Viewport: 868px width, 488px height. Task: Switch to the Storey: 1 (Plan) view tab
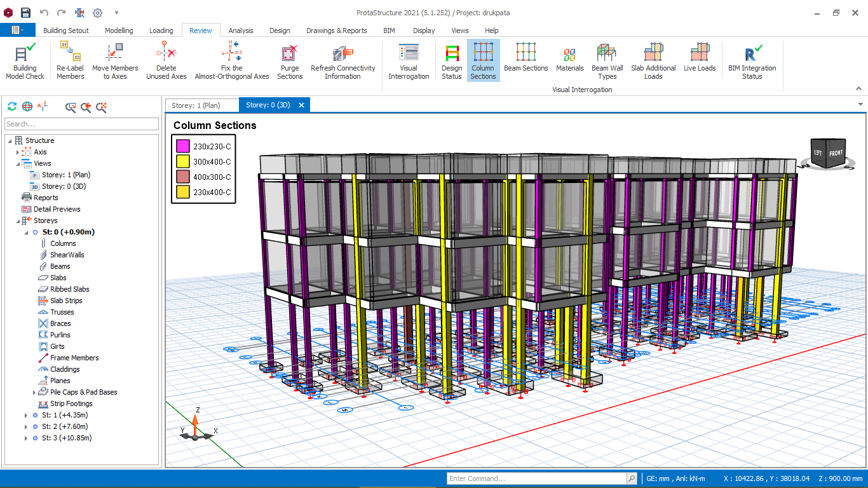[x=196, y=105]
